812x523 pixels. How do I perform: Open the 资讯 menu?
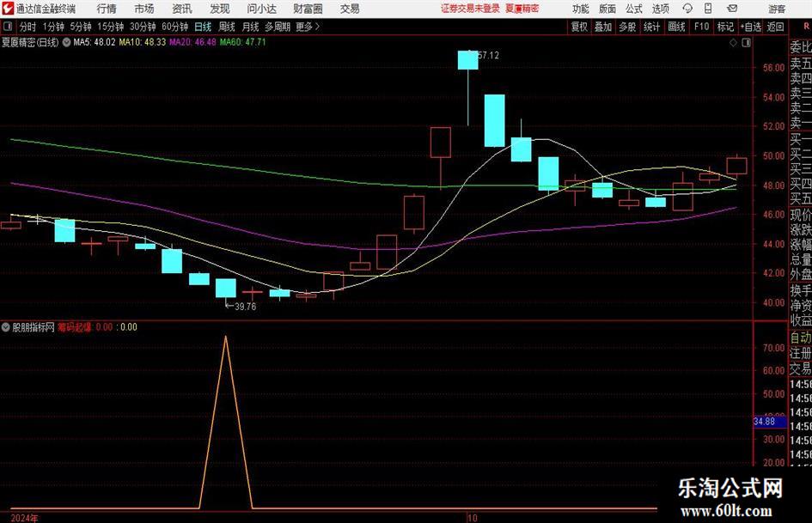pyautogui.click(x=182, y=9)
